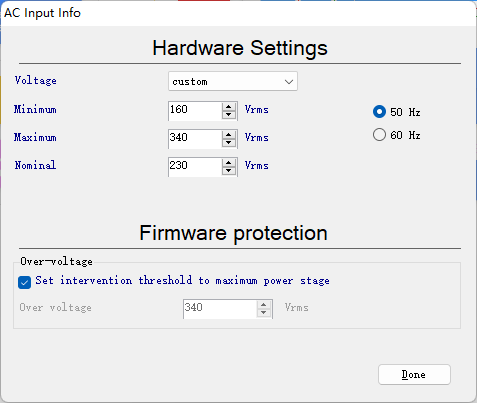Open the Voltage custom dropdown
The width and height of the screenshot is (477, 403).
tap(233, 81)
